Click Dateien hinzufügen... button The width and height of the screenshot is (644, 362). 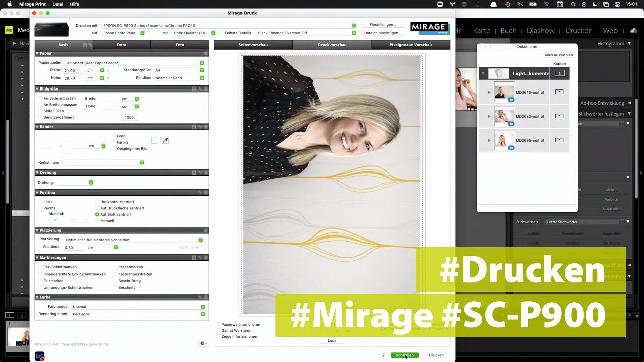(382, 33)
